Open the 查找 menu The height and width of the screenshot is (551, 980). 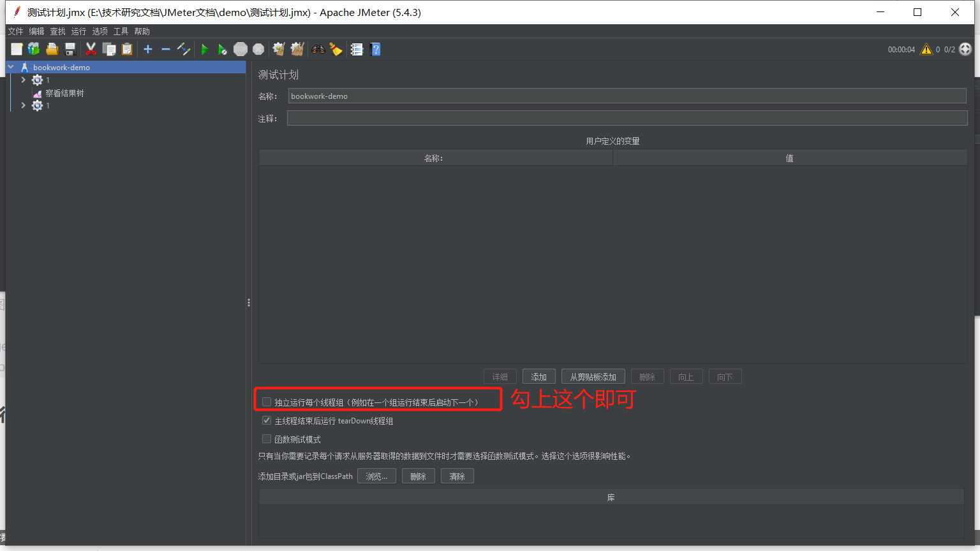coord(57,31)
